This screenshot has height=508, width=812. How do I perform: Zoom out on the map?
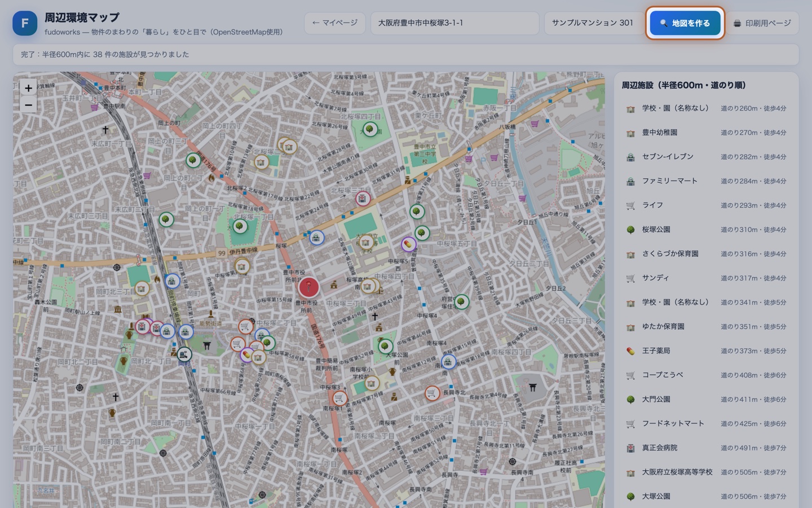click(28, 105)
